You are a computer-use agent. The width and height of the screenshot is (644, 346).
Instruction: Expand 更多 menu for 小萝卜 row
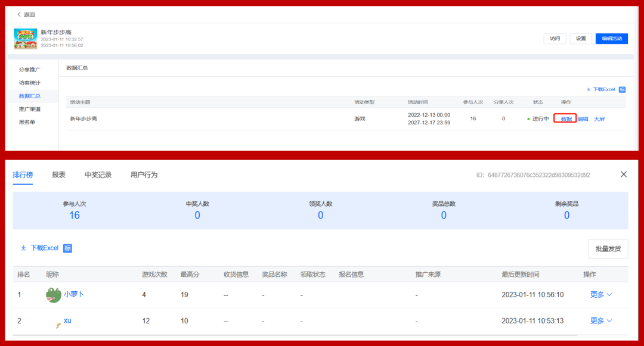point(601,295)
